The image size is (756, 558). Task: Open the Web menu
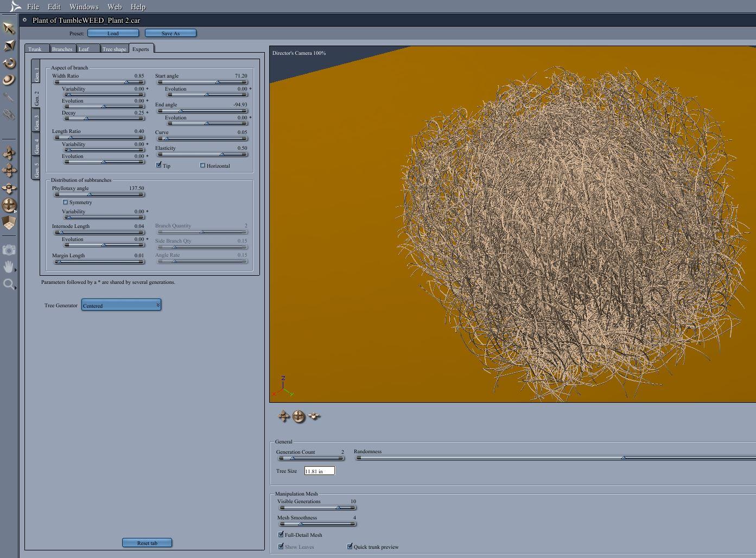(x=115, y=7)
